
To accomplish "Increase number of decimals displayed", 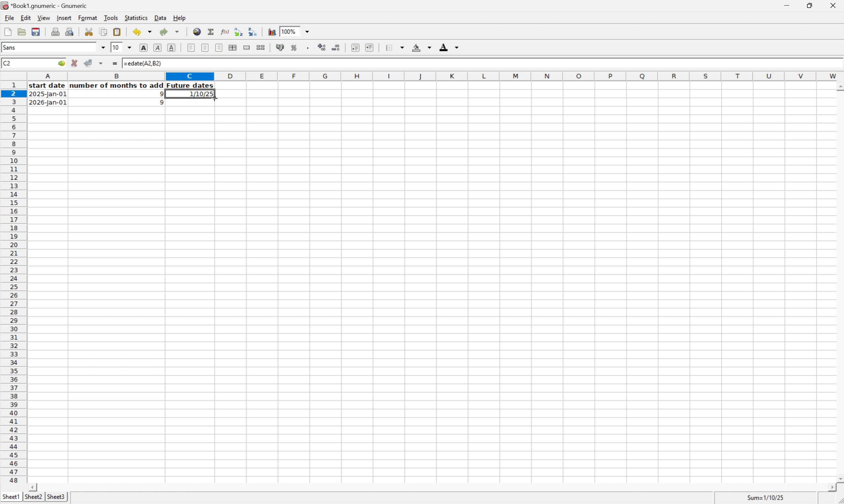I will pos(322,47).
